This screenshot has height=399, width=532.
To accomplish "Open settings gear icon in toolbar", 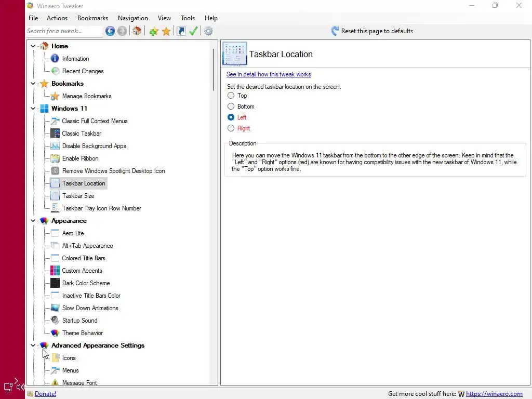I will tap(208, 31).
